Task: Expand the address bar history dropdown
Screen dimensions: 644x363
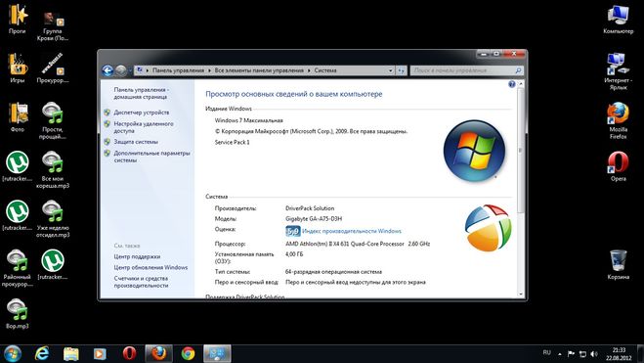Action: 390,70
